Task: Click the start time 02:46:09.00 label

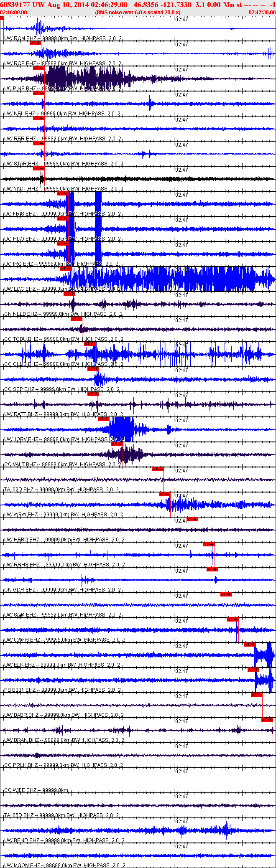Action: (13, 13)
